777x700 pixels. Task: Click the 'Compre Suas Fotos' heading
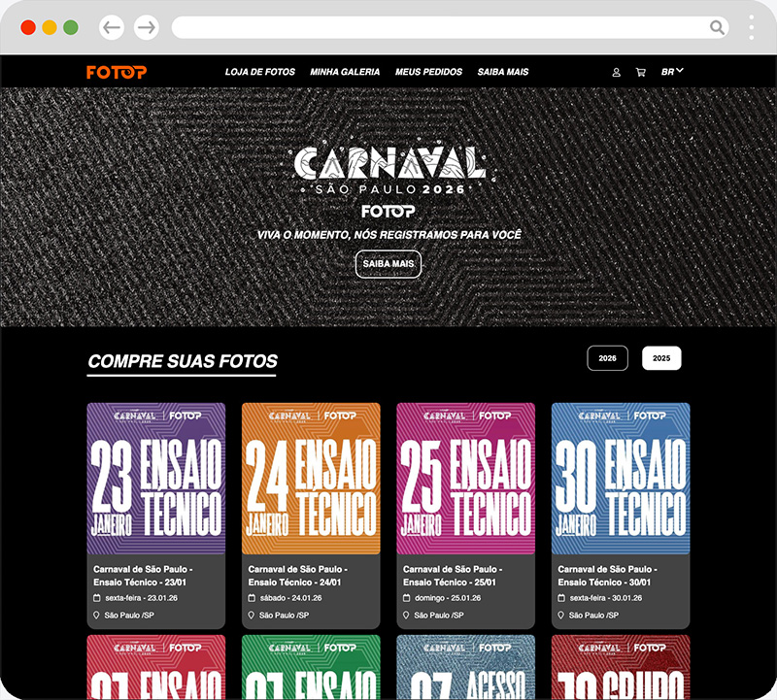coord(183,361)
